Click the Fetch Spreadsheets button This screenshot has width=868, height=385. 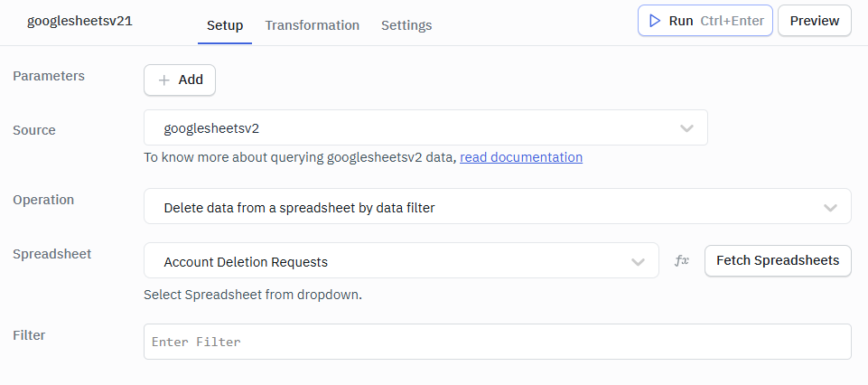pyautogui.click(x=778, y=260)
